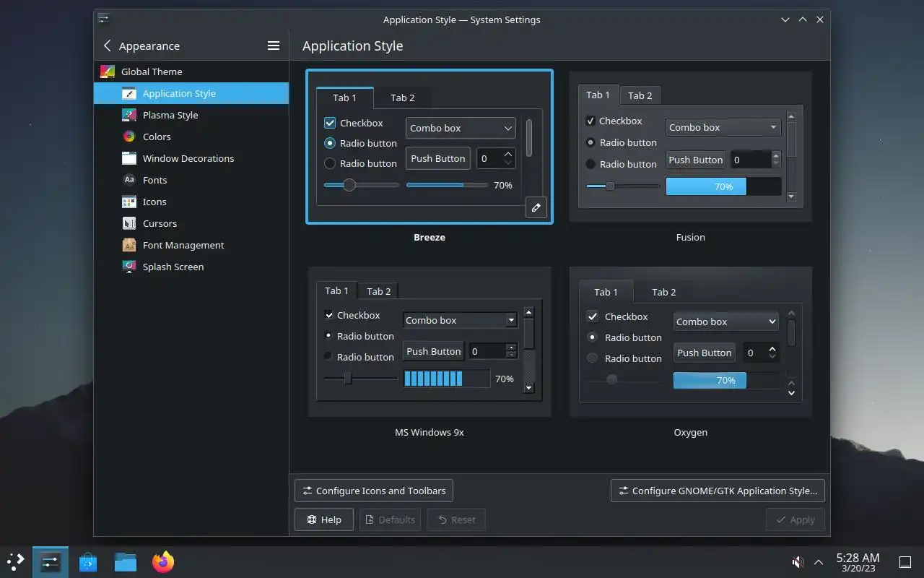This screenshot has width=924, height=578.
Task: Select the second Radio button in Breeze preview
Action: coord(330,163)
